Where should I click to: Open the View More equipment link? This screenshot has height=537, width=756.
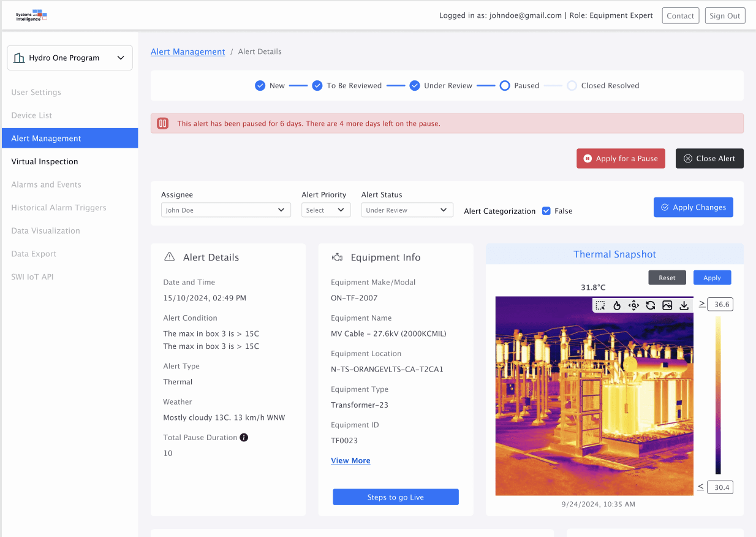(350, 461)
